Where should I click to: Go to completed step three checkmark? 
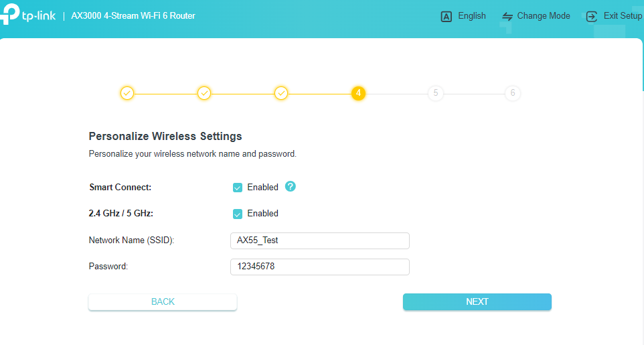281,93
